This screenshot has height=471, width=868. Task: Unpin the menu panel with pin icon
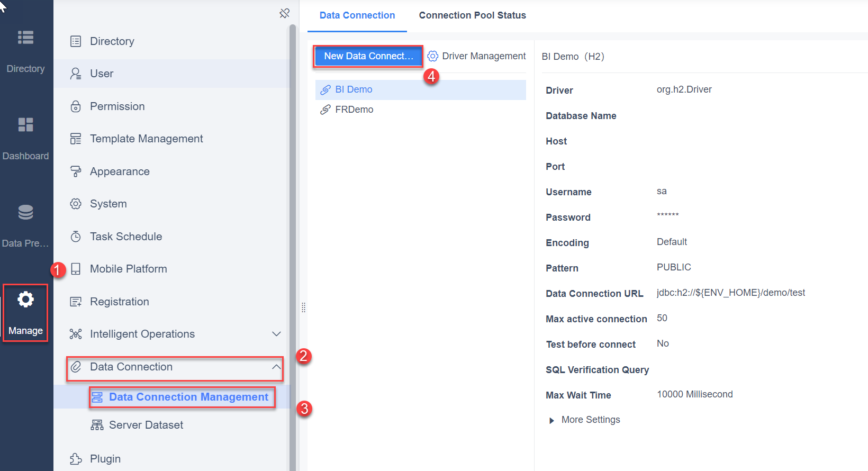[x=285, y=13]
